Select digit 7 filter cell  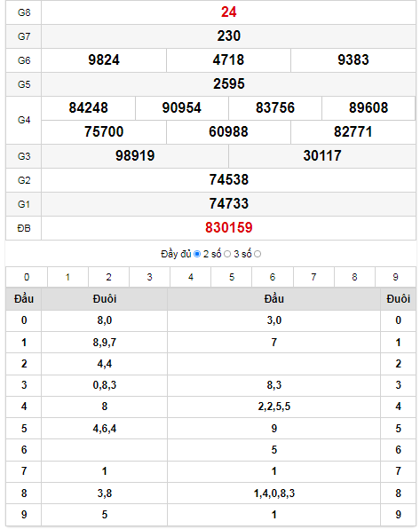point(313,277)
